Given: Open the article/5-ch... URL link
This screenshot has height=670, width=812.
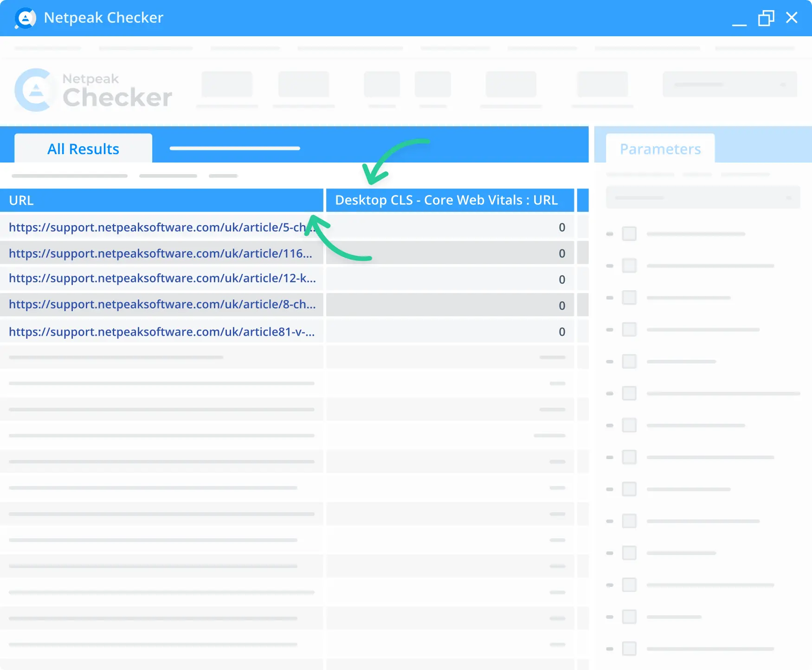Looking at the screenshot, I should pos(161,227).
